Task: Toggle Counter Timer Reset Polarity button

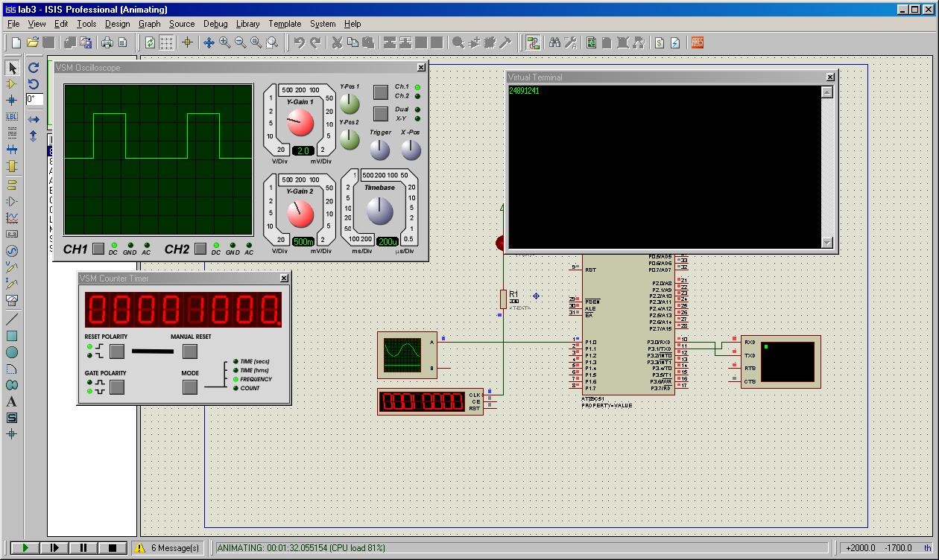Action: tap(117, 351)
